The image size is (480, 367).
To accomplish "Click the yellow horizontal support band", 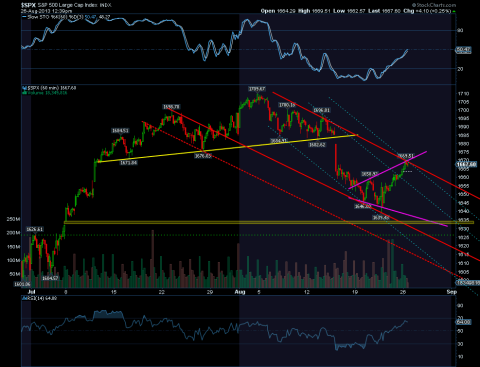I will coord(260,222).
